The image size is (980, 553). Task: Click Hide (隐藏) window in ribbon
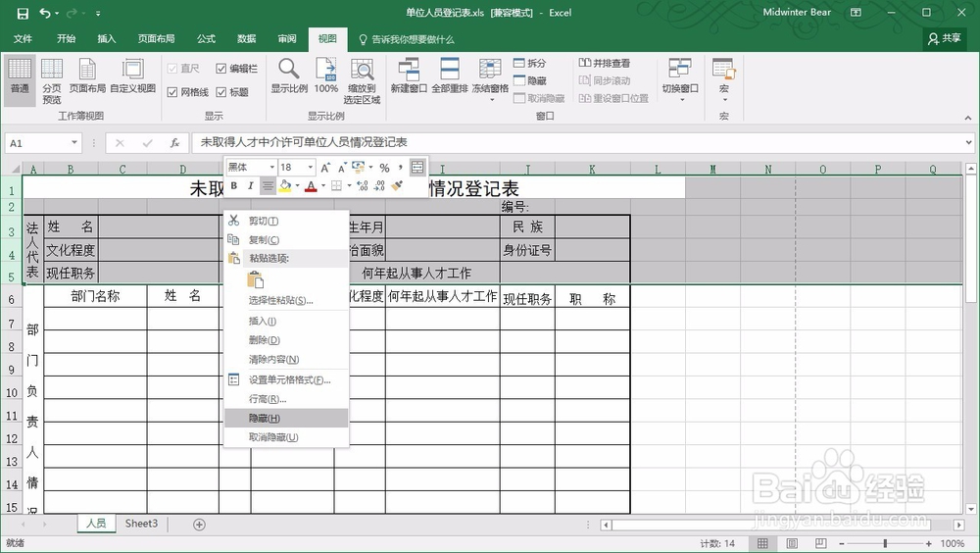(x=529, y=80)
